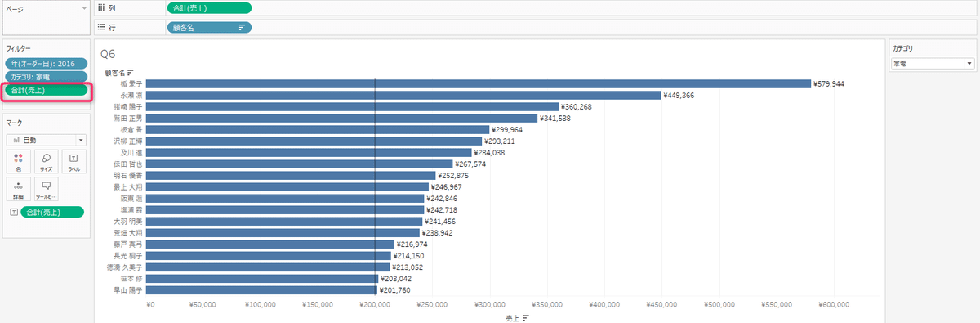980x323 pixels.
Task: Select customer row 最上 大翔
Action: click(x=129, y=186)
